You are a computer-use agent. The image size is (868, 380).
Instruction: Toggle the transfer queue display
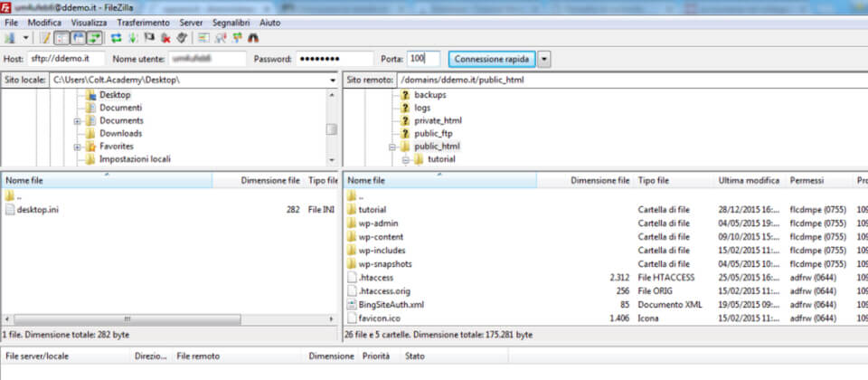[x=95, y=38]
